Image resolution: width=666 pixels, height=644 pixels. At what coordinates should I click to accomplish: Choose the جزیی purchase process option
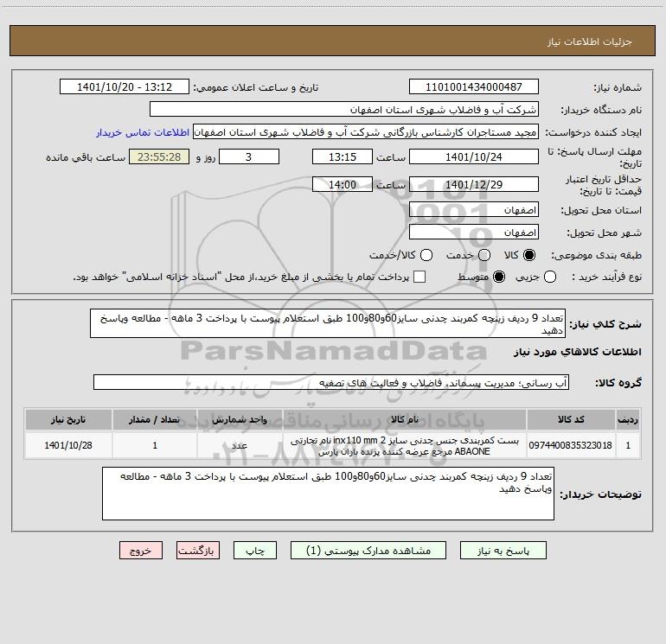click(550, 277)
